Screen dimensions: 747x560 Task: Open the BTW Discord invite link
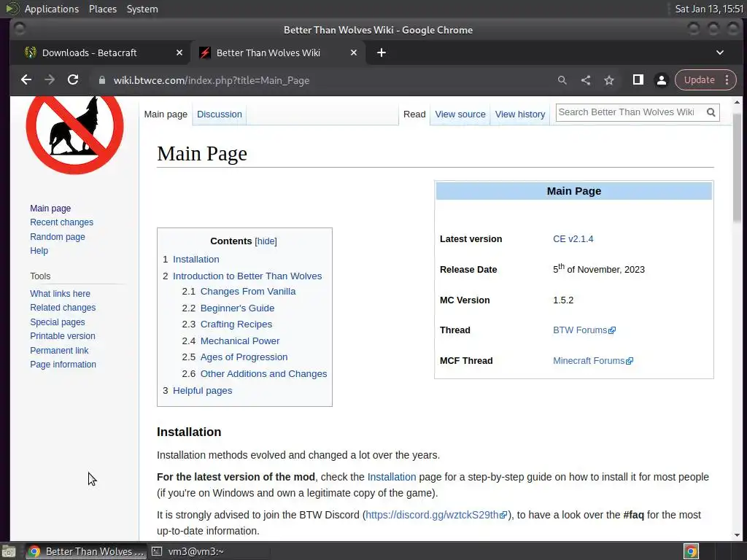436,515
